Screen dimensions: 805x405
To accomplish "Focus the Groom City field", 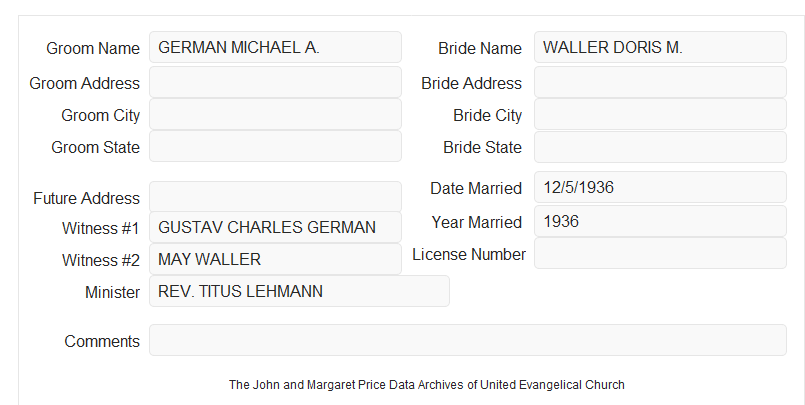I will coord(275,114).
